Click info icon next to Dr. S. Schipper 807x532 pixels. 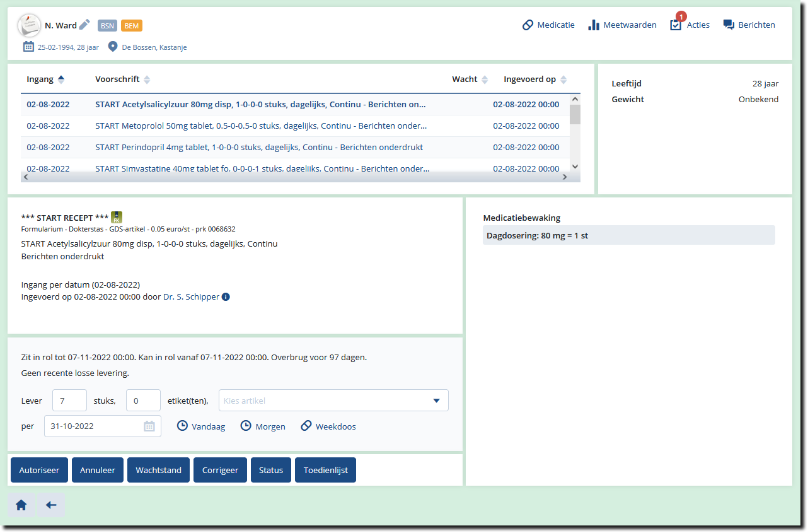pyautogui.click(x=225, y=297)
